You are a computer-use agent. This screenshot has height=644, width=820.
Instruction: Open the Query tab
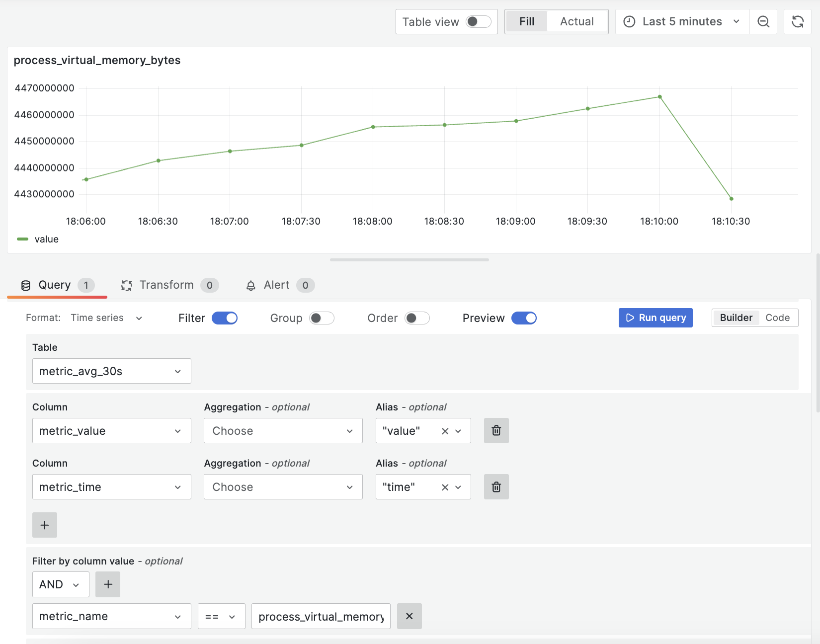(57, 285)
